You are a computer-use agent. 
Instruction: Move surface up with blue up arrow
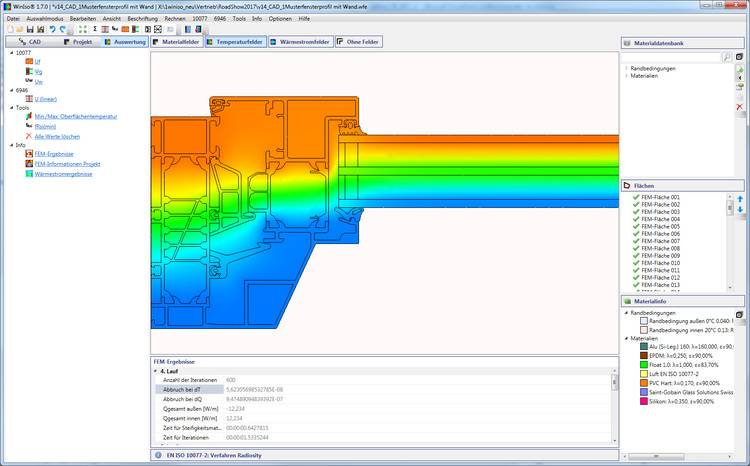(x=740, y=199)
